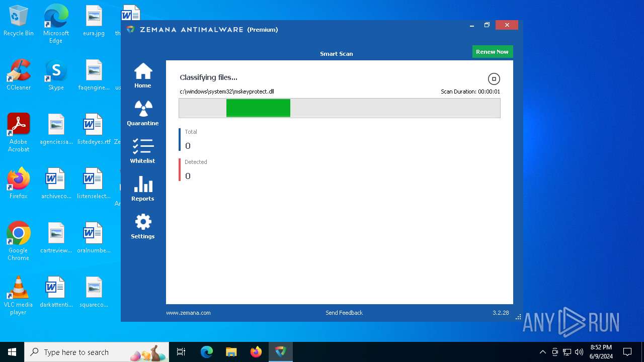Select the Firefox desktop shortcut
The image size is (644, 362).
tap(19, 184)
